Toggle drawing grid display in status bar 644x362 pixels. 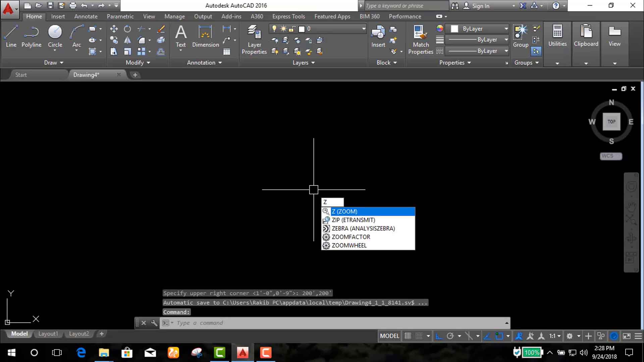pyautogui.click(x=408, y=336)
